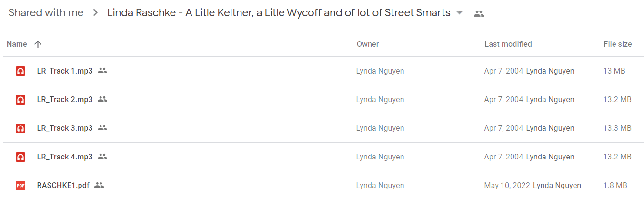644x200 pixels.
Task: Click the Owner column header
Action: point(368,44)
